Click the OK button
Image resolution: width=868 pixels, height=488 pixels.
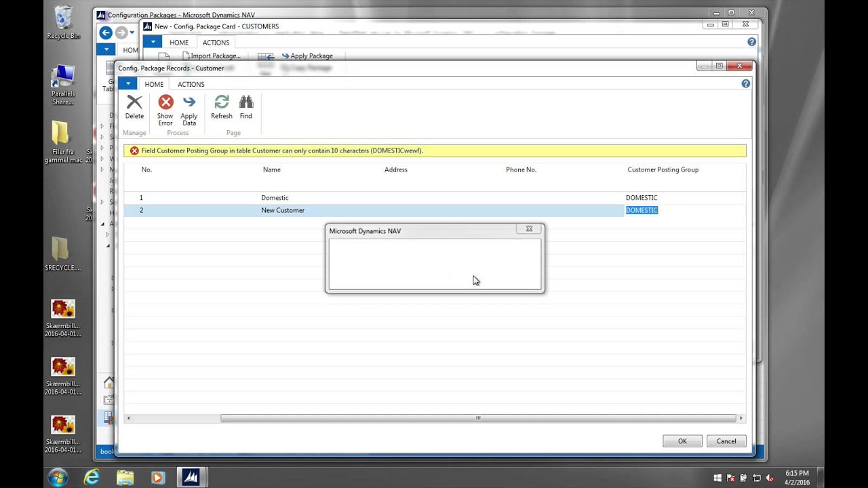click(682, 441)
